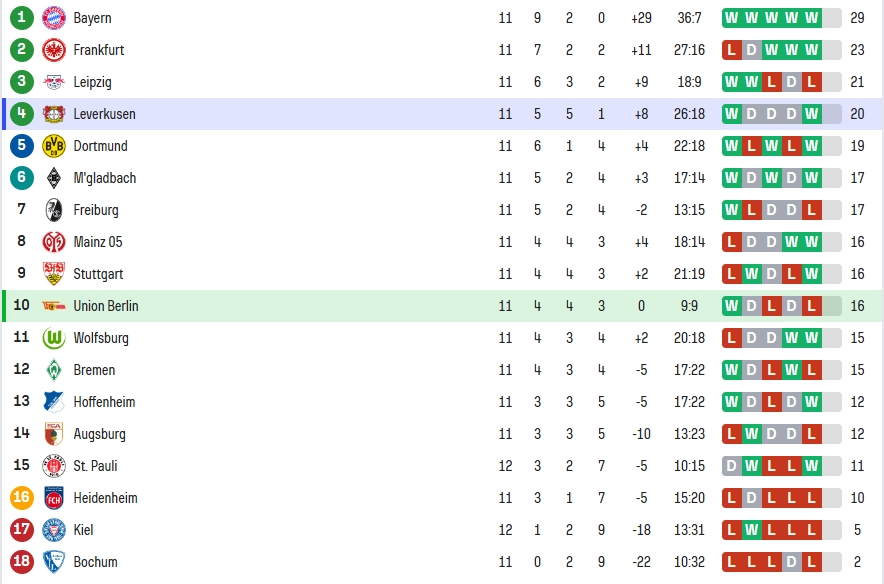Screen dimensions: 884x584
Task: Click Frankfurt's red L form badge
Action: [x=732, y=50]
